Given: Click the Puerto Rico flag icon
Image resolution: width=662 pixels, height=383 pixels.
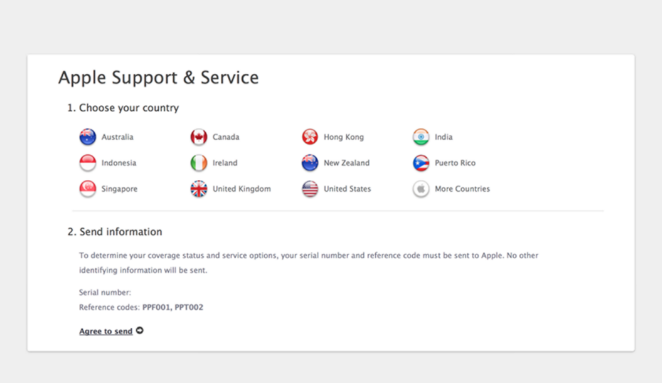Looking at the screenshot, I should (421, 163).
